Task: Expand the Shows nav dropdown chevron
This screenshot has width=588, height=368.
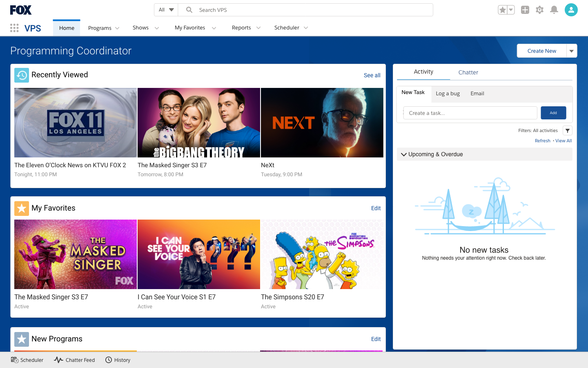Action: coord(157,28)
